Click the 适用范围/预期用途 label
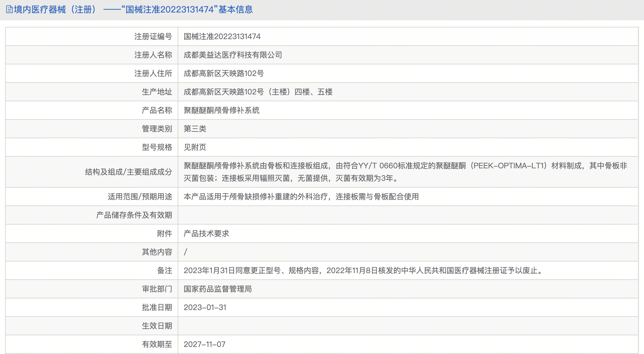The width and height of the screenshot is (644, 354). [x=140, y=197]
